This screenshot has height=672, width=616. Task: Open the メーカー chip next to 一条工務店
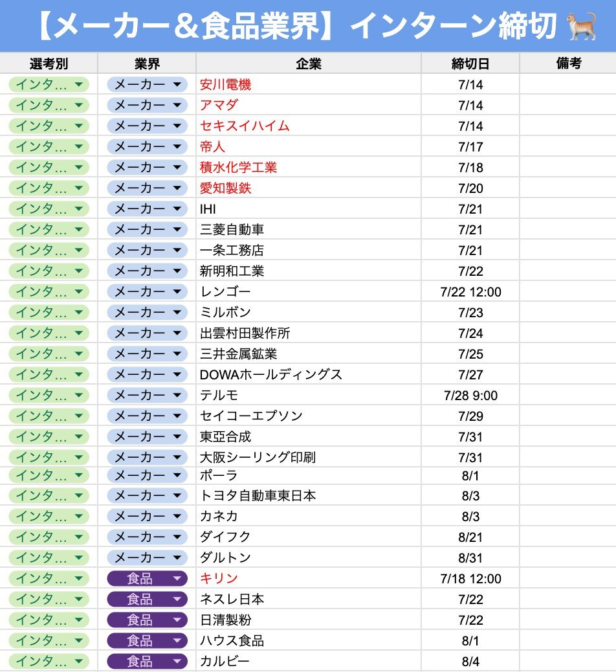(x=147, y=251)
